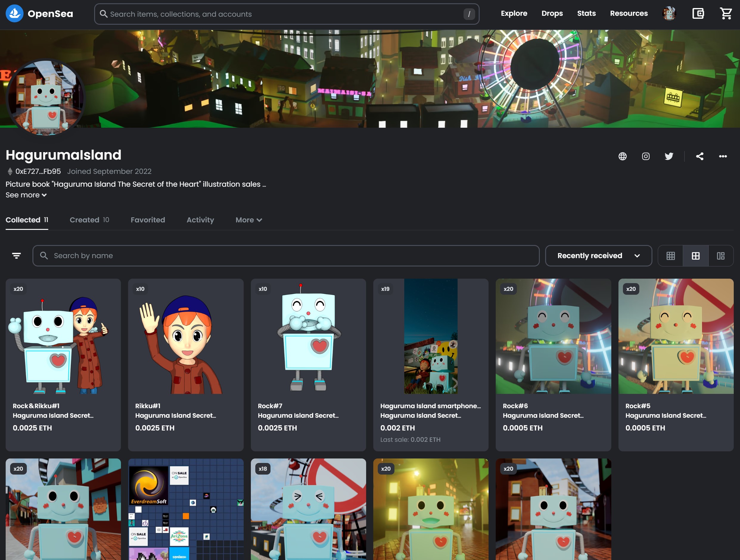This screenshot has height=560, width=740.
Task: Open the Recently received sort dropdown
Action: tap(598, 256)
